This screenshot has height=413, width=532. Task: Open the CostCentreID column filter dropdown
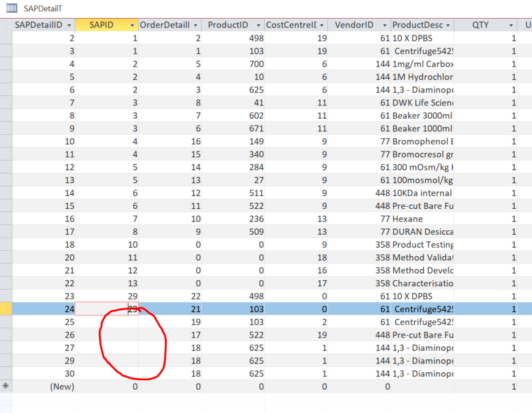(x=321, y=25)
